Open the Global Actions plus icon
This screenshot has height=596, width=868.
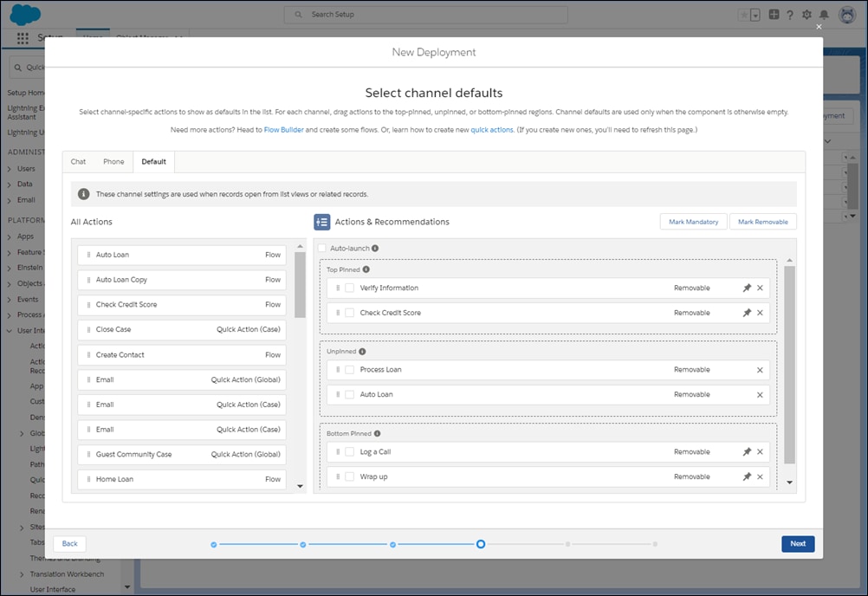tap(774, 15)
